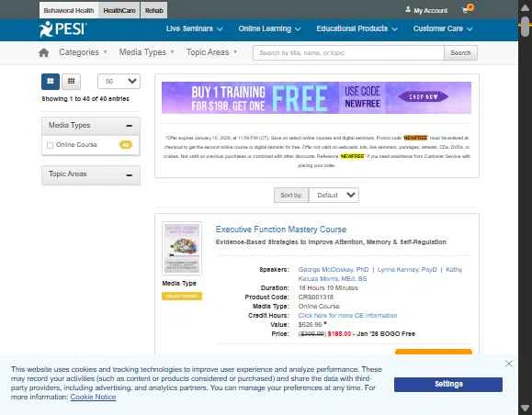532x415 pixels.
Task: Click the Search button
Action: [460, 53]
